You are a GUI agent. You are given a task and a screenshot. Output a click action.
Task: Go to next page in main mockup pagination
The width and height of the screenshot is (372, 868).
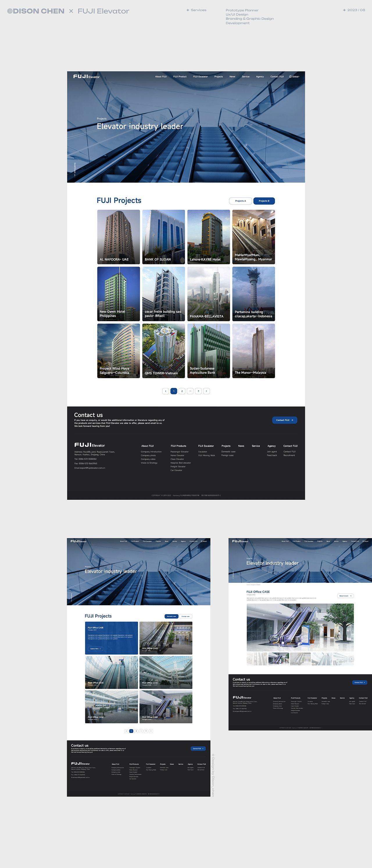pos(206,391)
